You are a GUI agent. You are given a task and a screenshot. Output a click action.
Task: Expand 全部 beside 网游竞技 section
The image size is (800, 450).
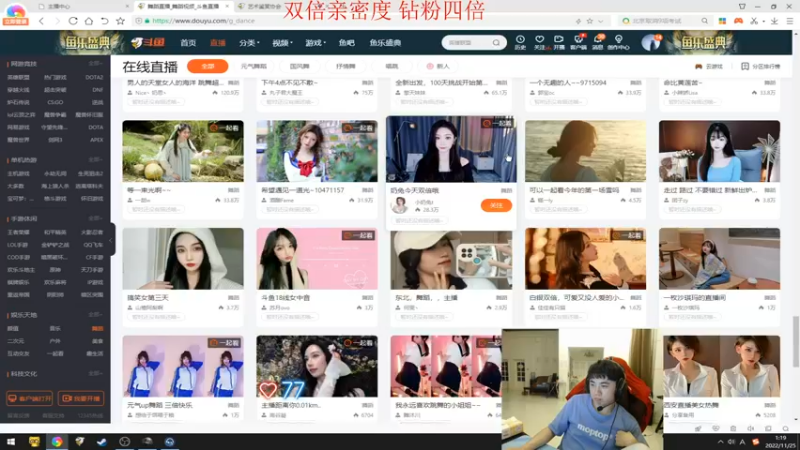tap(95, 64)
